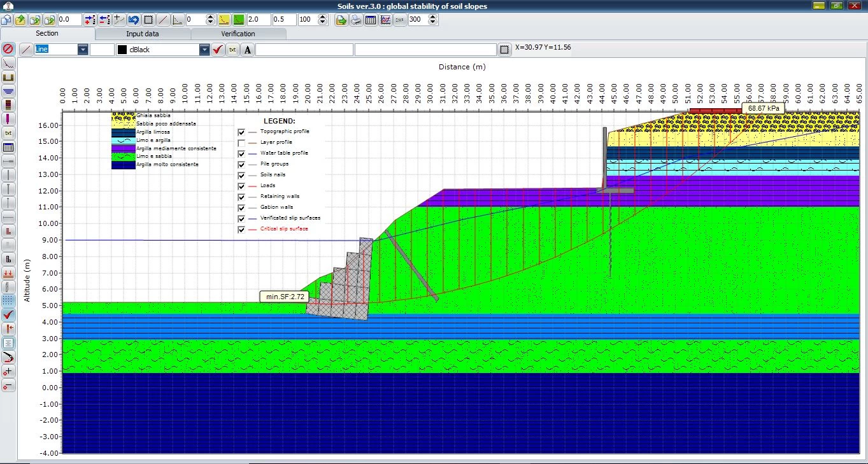Click the bold A text font icon
This screenshot has height=464, width=868.
tap(248, 49)
